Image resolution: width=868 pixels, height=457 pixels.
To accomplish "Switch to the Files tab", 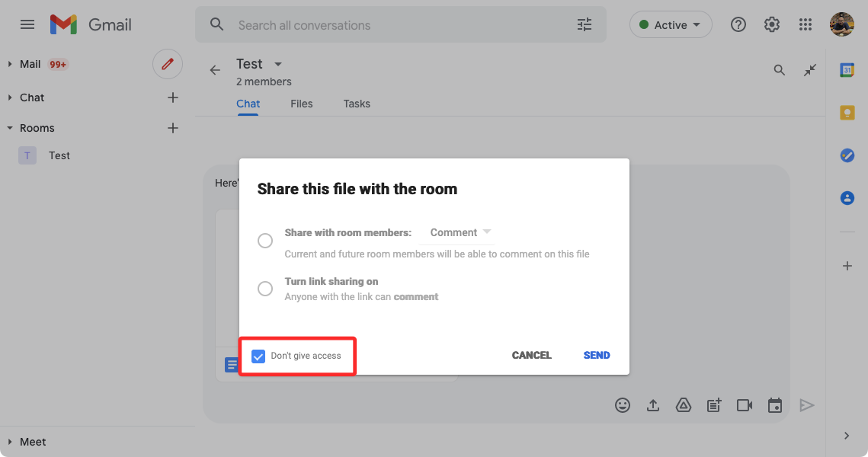I will point(301,104).
